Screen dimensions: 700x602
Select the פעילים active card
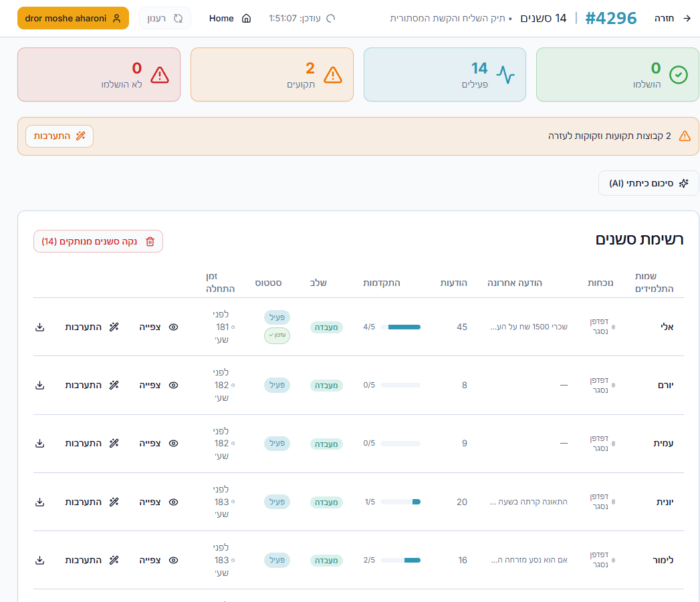445,75
